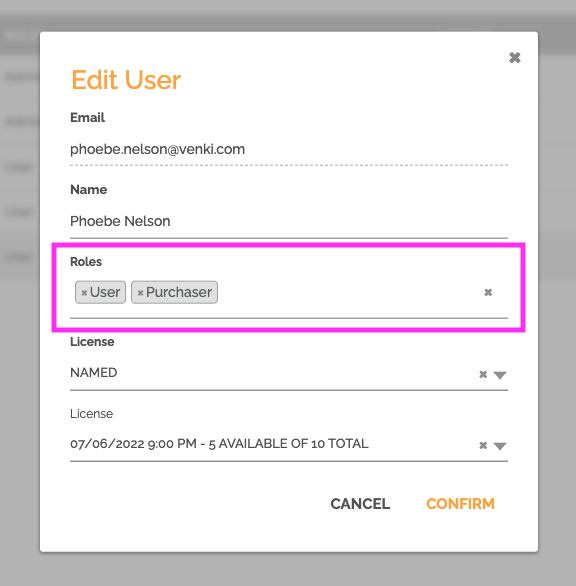576x586 pixels.
Task: Clear the 07/06/2022 license selection
Action: pyautogui.click(x=483, y=445)
